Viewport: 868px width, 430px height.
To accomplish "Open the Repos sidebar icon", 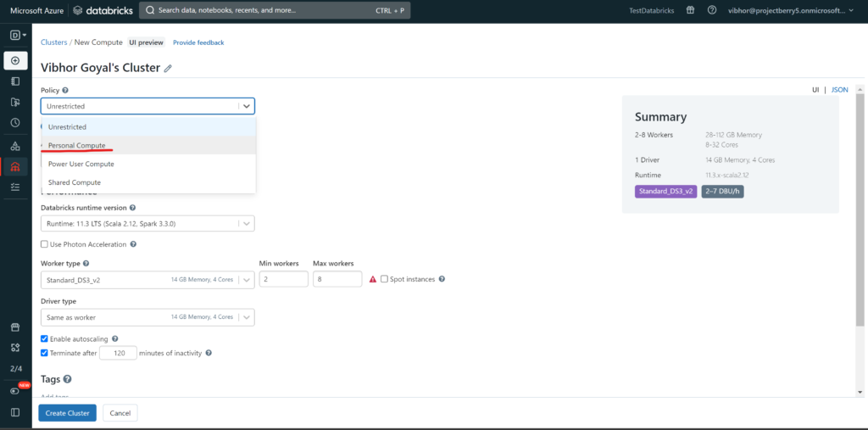I will (x=15, y=102).
